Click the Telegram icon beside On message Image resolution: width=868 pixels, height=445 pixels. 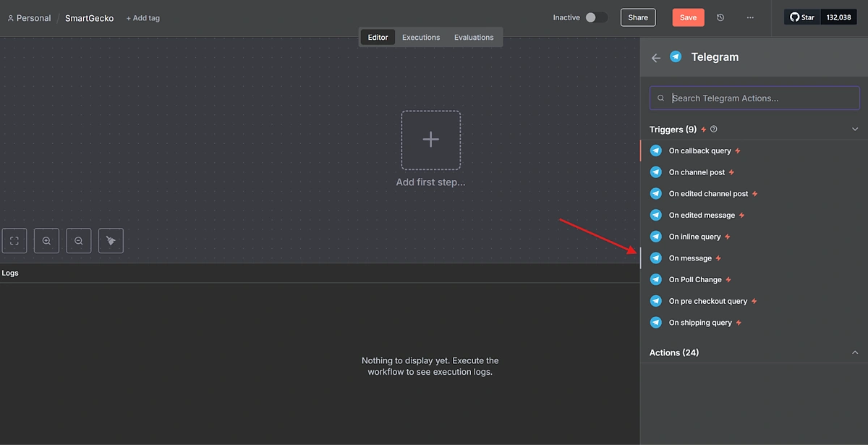pyautogui.click(x=655, y=258)
